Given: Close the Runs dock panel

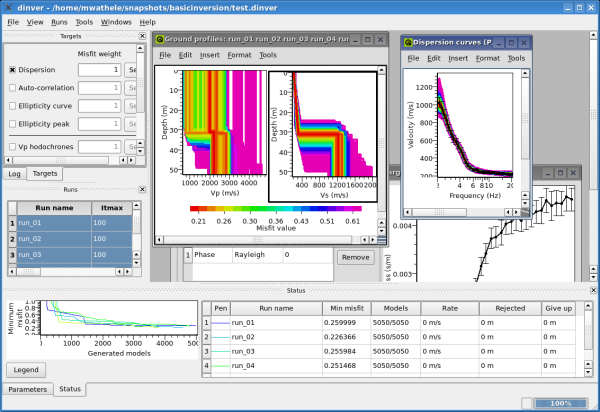Looking at the screenshot, I should click(142, 189).
